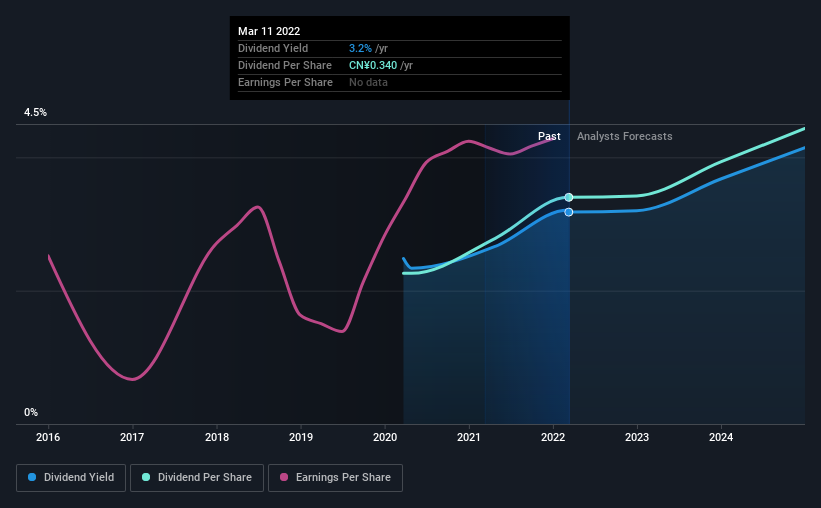Click the 2019 x-axis label
The height and width of the screenshot is (508, 821).
(x=301, y=437)
